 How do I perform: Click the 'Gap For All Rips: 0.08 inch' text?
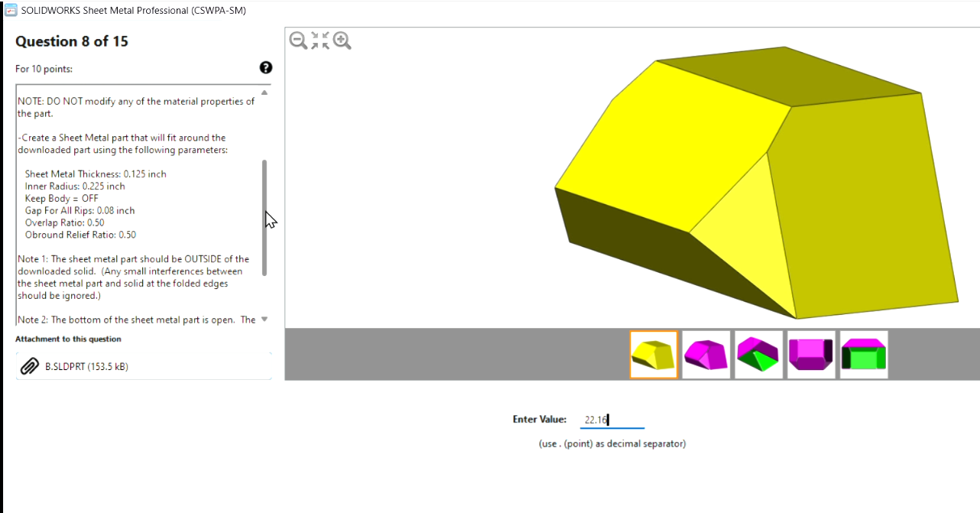tap(80, 210)
